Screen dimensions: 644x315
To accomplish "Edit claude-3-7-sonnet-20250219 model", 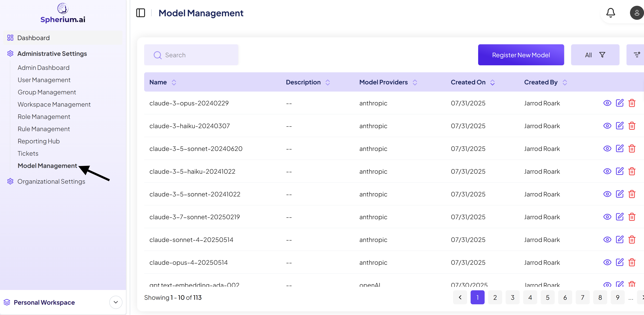I will point(619,217).
